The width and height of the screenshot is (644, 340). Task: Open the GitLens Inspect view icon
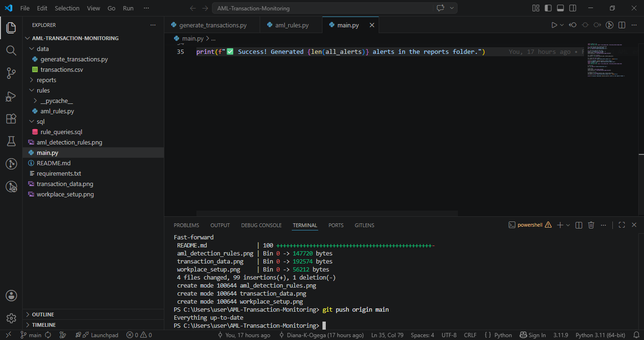[11, 187]
